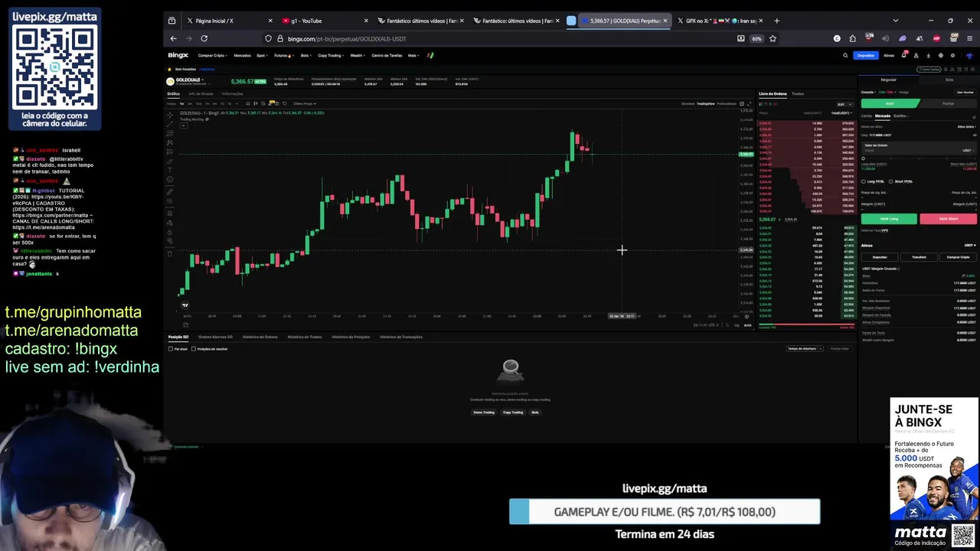
Task: Expand chart to fullscreen icon
Action: tap(750, 103)
